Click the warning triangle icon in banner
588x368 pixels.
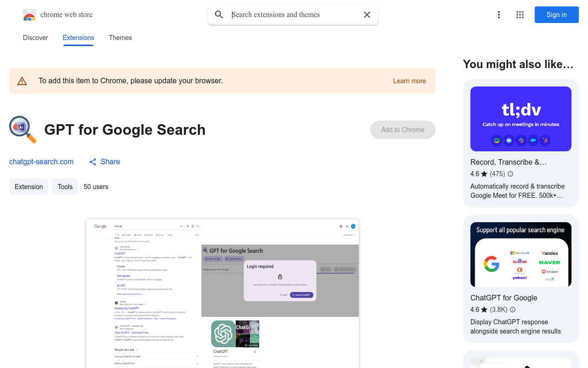22,81
